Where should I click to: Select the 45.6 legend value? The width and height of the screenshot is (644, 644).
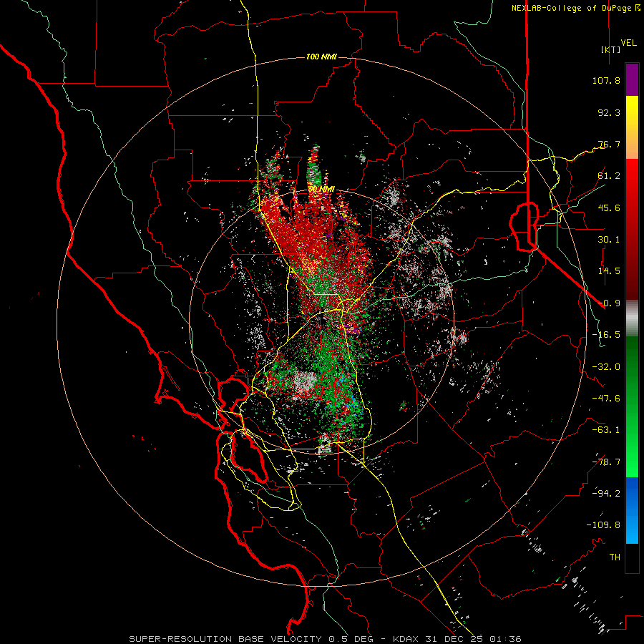[609, 208]
